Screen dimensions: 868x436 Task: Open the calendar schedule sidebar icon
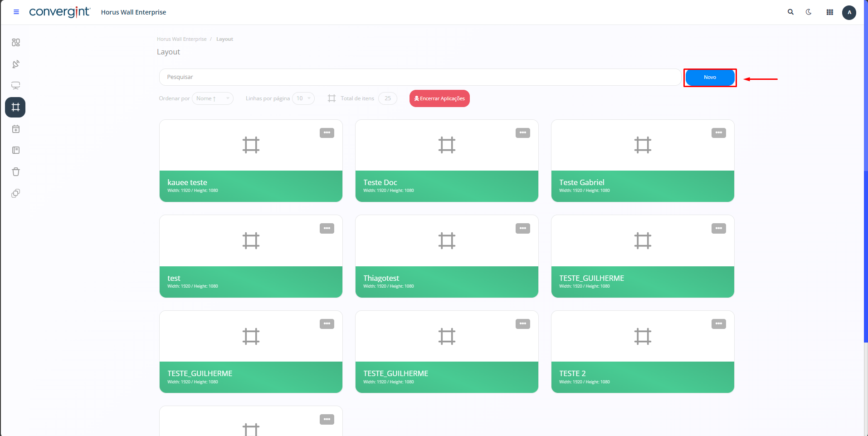tap(16, 129)
